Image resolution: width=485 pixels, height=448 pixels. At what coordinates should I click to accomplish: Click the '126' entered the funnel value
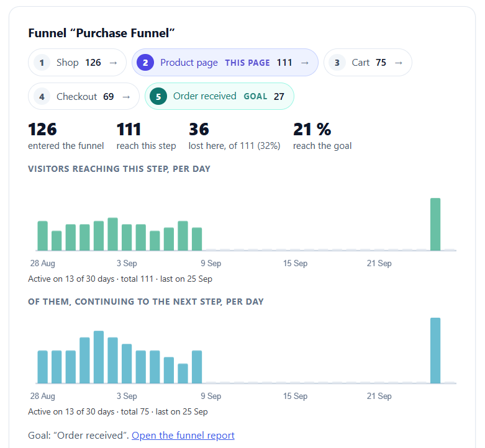(x=42, y=129)
